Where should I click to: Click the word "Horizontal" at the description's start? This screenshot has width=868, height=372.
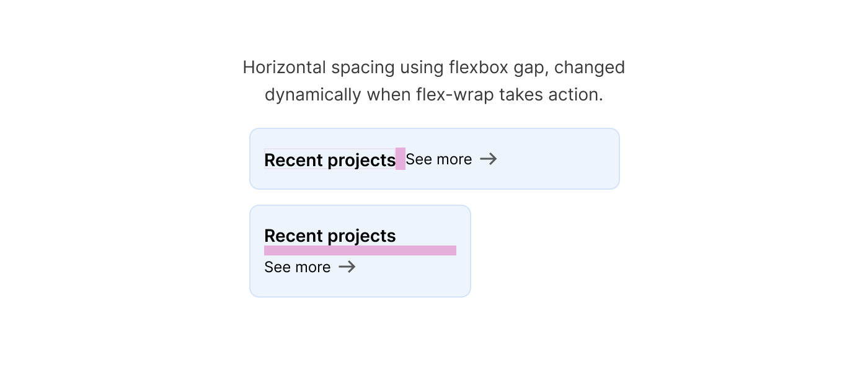284,67
